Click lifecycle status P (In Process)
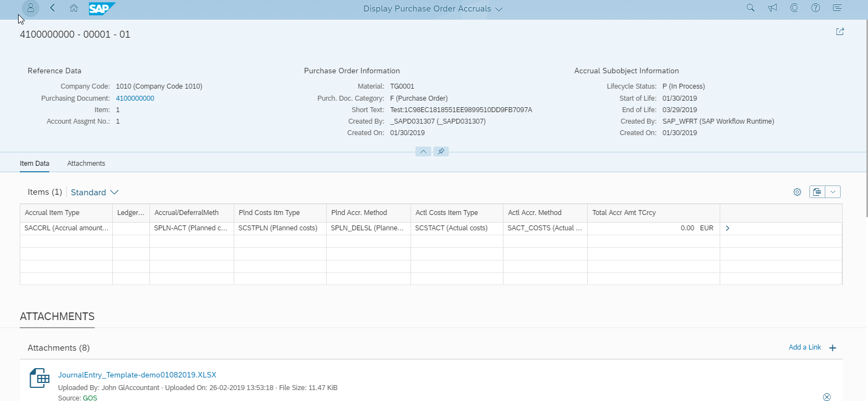The width and height of the screenshot is (868, 401). tap(684, 86)
